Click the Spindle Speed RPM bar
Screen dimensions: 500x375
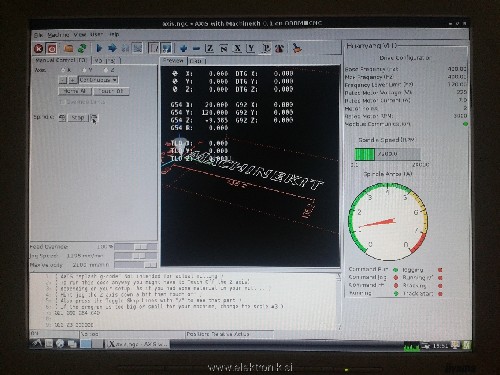pos(387,154)
